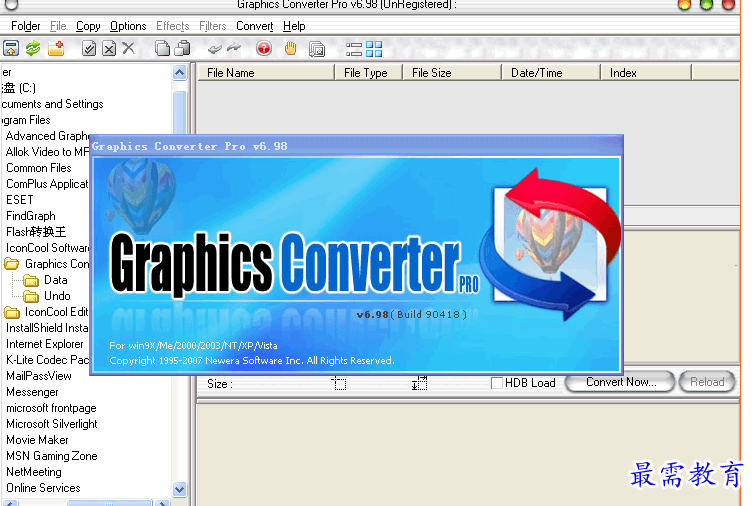Select the microsoft frontpage folder
This screenshot has height=506, width=752.
[51, 408]
